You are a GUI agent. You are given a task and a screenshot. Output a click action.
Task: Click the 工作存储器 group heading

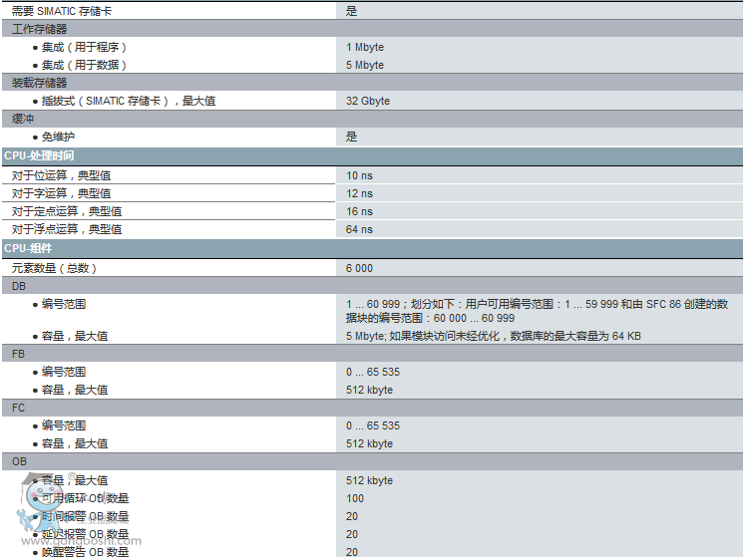coord(39,29)
